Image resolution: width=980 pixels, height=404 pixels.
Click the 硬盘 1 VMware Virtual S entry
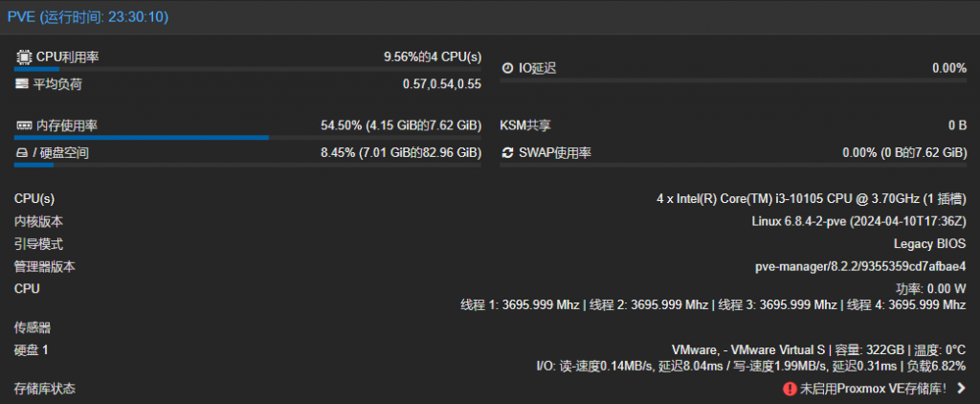click(819, 350)
